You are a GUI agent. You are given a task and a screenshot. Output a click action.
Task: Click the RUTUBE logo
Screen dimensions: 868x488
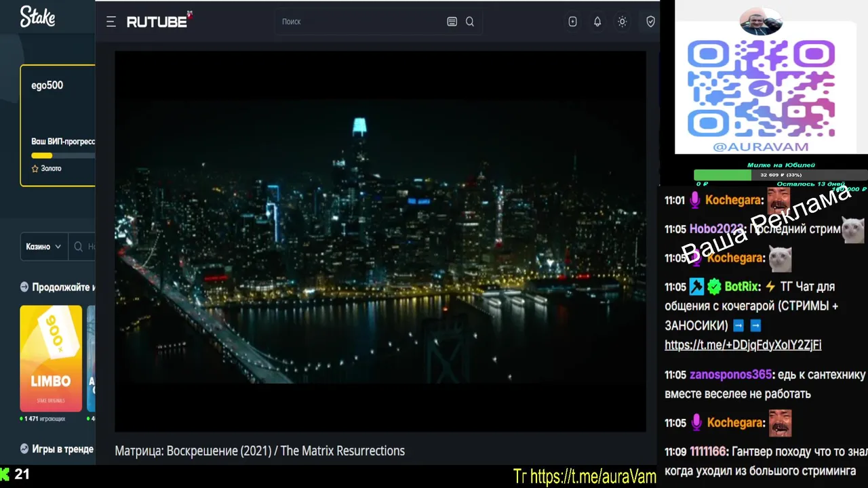159,20
